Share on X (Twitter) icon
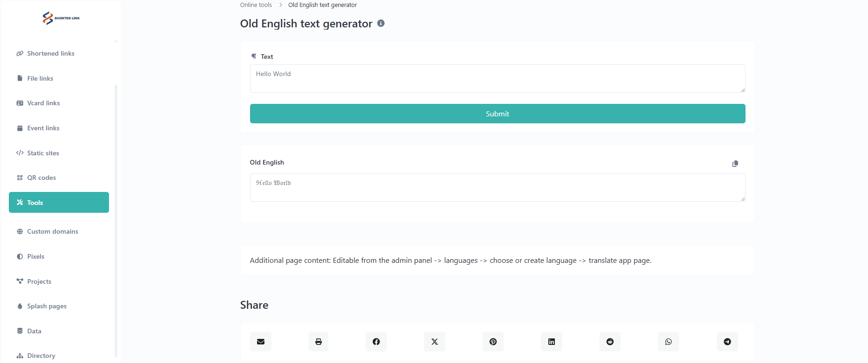Viewport: 868px width, 363px height. tap(435, 342)
